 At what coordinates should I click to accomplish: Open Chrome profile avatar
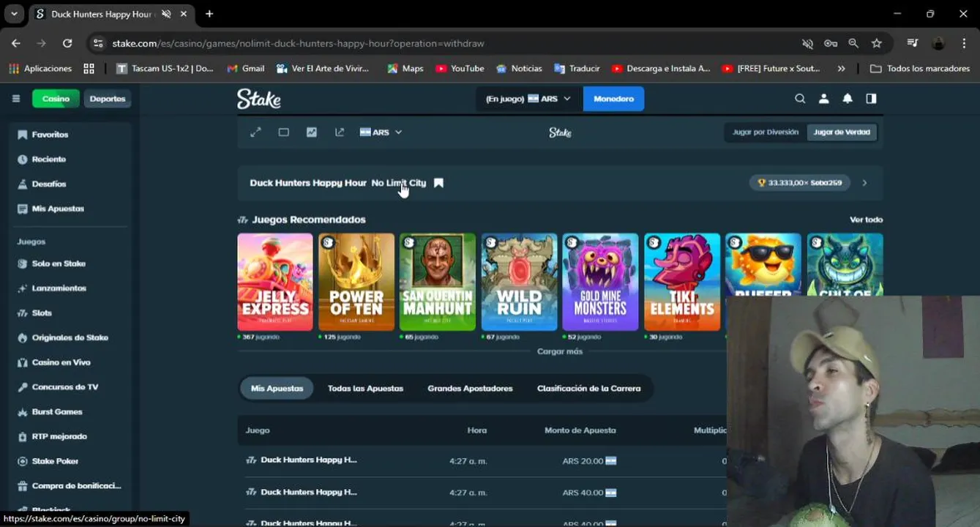point(938,43)
